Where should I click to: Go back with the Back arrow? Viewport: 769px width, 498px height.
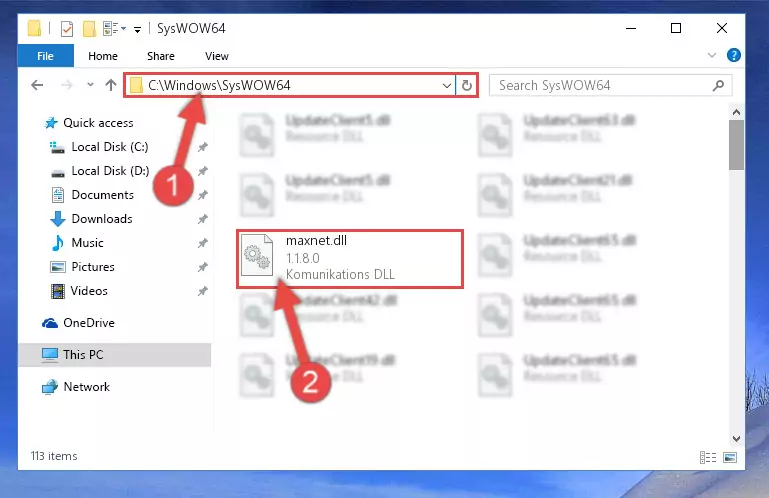[37, 85]
